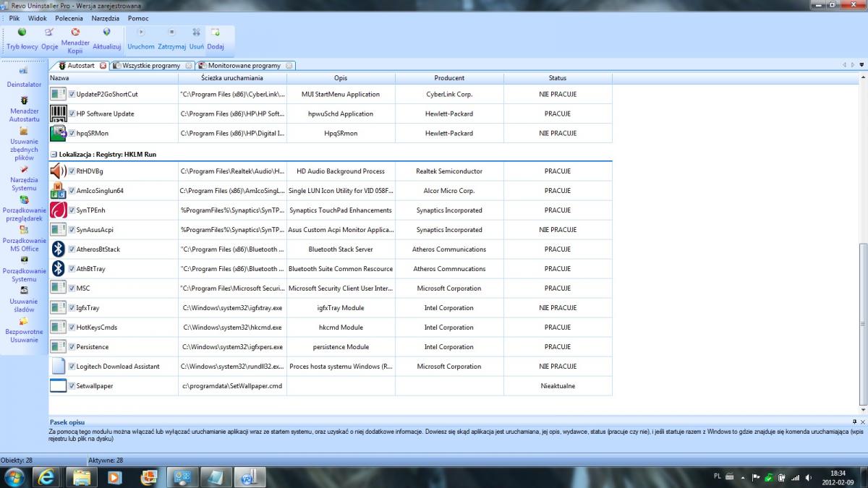The width and height of the screenshot is (868, 488).
Task: Open the Narzędzia menu
Action: coord(106,18)
